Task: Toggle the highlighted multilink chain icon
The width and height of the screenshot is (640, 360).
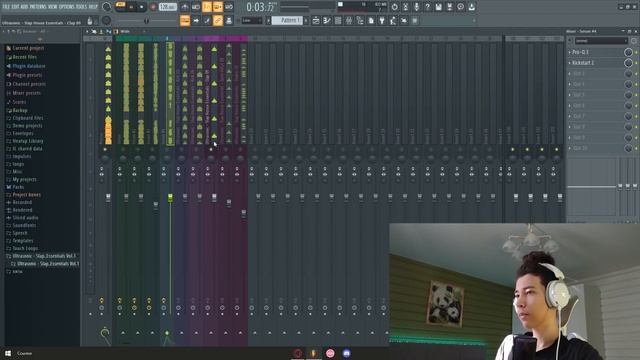Action: pyautogui.click(x=218, y=20)
